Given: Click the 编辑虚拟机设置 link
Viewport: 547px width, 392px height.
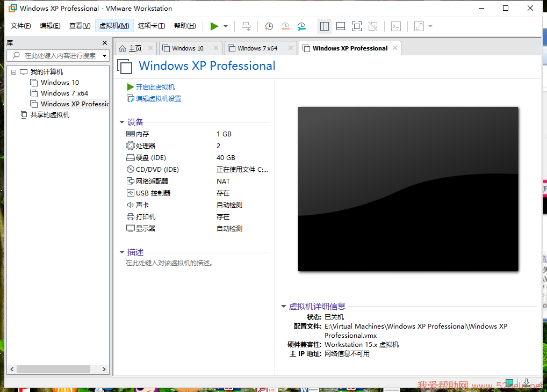Looking at the screenshot, I should pyautogui.click(x=159, y=99).
